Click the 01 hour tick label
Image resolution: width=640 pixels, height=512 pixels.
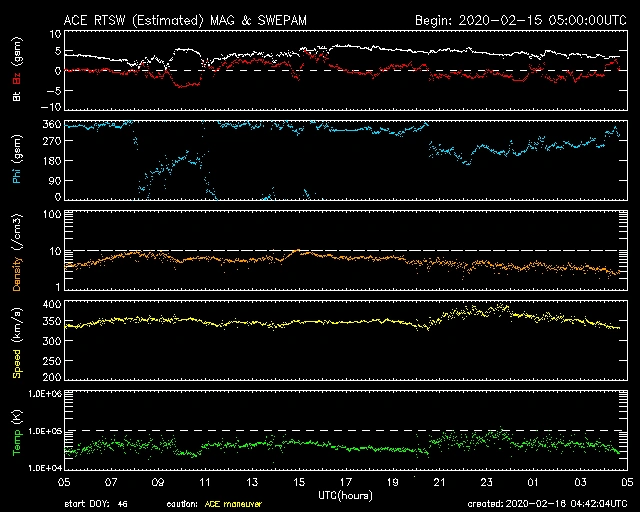click(533, 482)
